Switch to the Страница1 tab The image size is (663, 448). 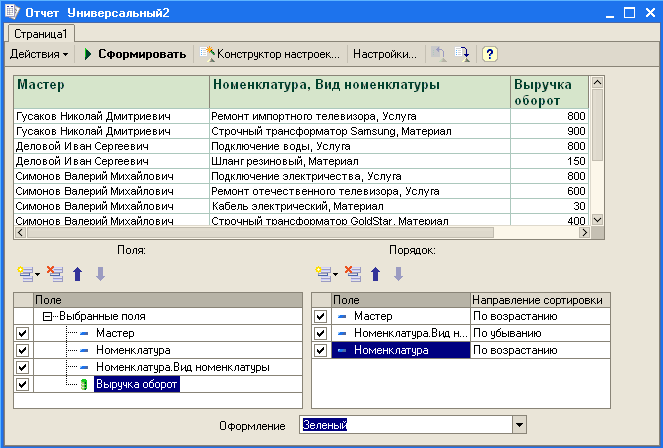[x=39, y=34]
